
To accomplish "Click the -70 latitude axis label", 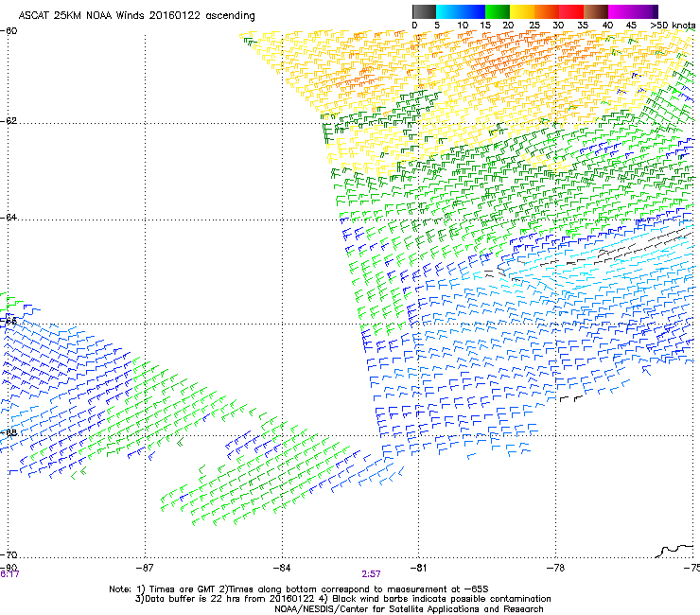I will click(x=9, y=555).
